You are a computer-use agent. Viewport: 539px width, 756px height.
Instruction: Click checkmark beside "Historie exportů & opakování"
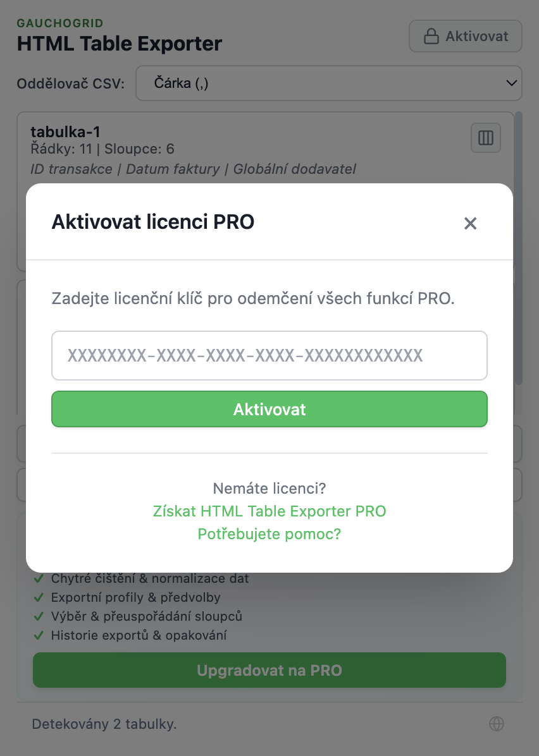point(39,635)
